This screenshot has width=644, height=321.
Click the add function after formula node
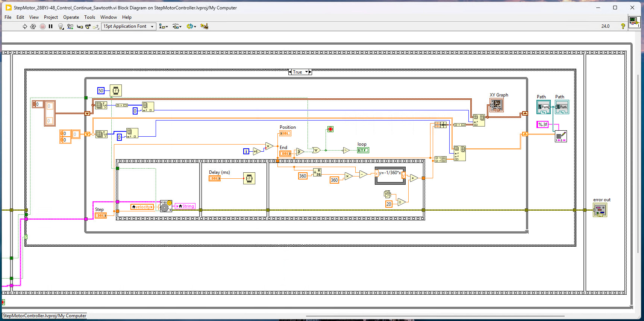tap(414, 178)
